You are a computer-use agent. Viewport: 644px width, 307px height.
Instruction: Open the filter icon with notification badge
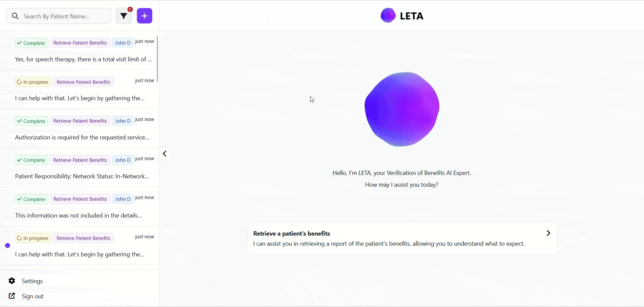point(124,16)
